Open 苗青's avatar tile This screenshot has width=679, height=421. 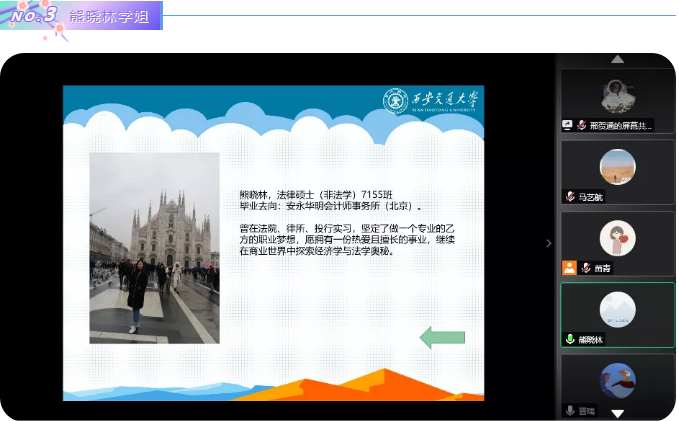coord(617,239)
